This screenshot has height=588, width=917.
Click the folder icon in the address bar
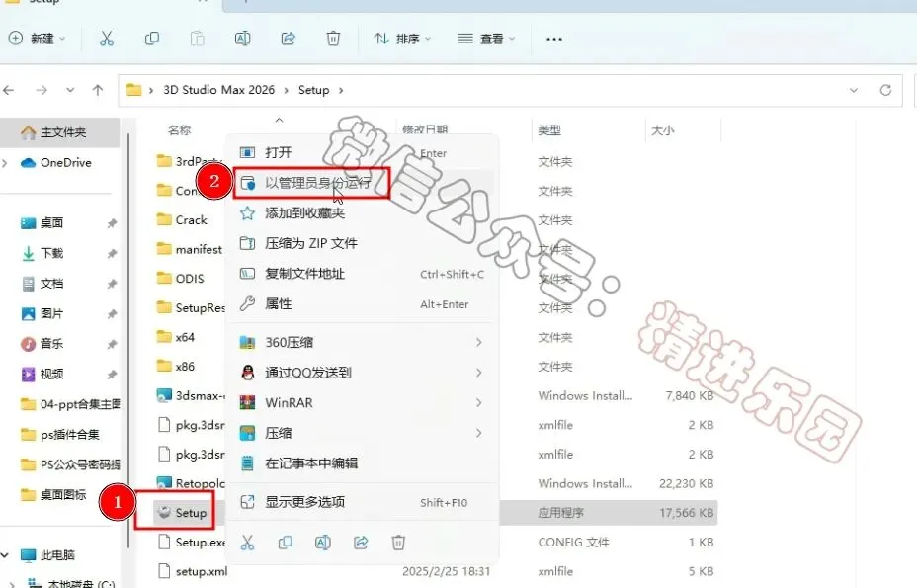pyautogui.click(x=134, y=90)
